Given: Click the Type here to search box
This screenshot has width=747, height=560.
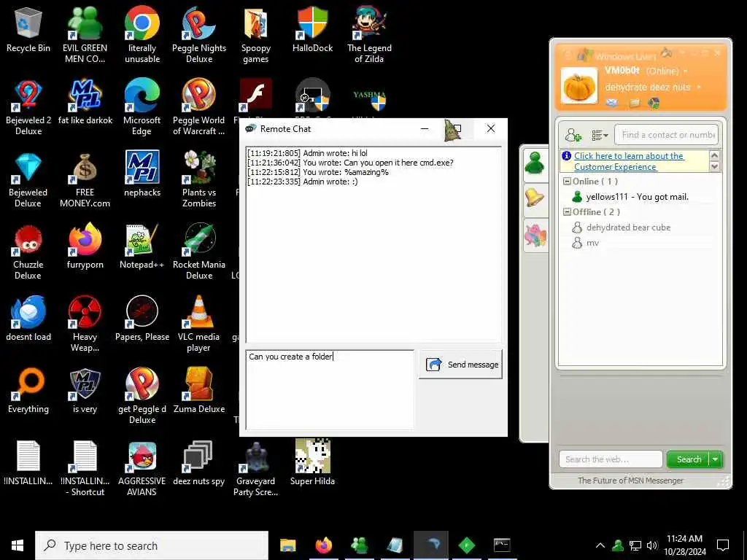Looking at the screenshot, I should (x=152, y=545).
